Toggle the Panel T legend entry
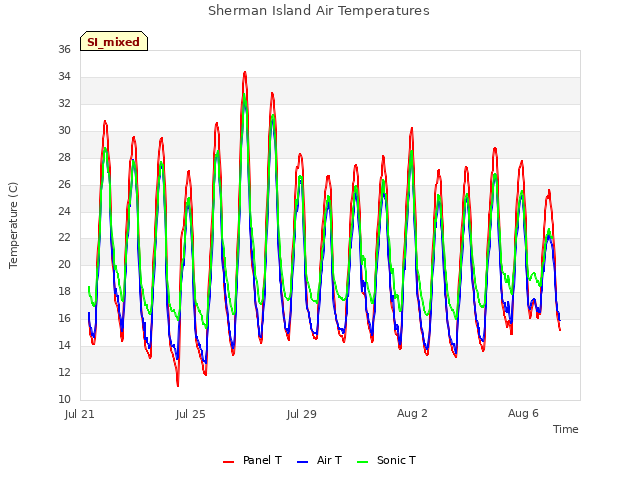 [252, 460]
